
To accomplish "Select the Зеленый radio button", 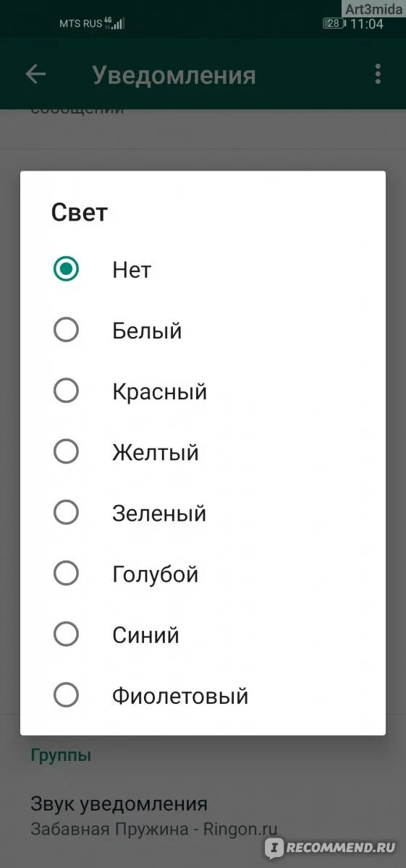I will tap(66, 514).
